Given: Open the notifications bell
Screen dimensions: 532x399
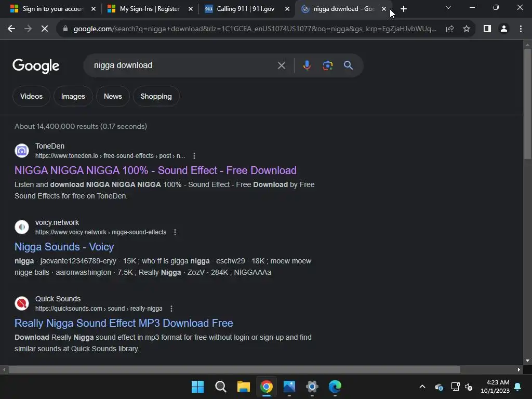Looking at the screenshot, I should [517, 387].
